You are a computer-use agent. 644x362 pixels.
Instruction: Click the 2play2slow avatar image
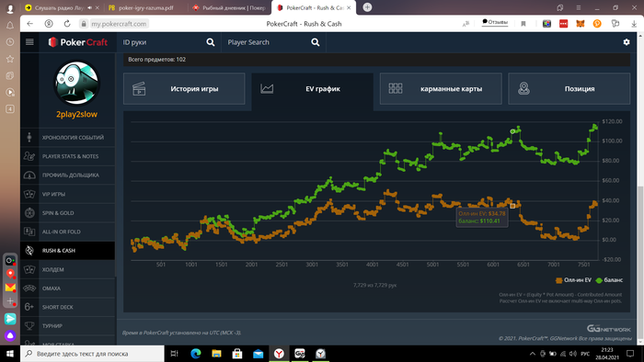pyautogui.click(x=76, y=84)
